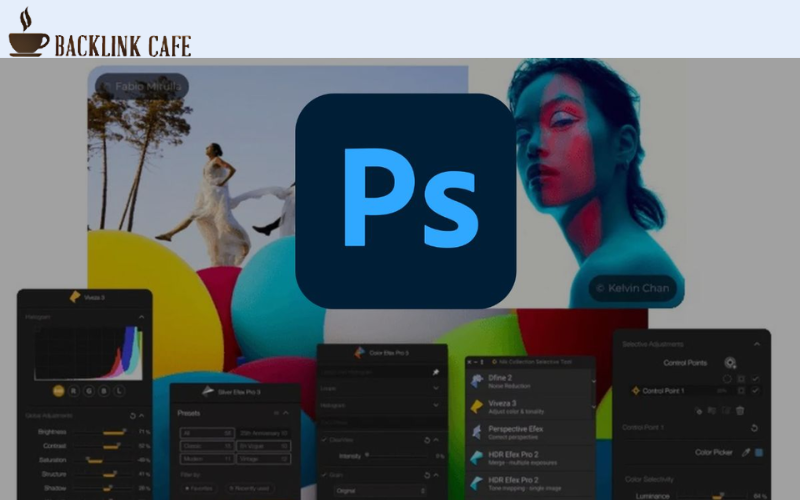Select the Vintage presets category
The image size is (800, 500).
pyautogui.click(x=264, y=459)
